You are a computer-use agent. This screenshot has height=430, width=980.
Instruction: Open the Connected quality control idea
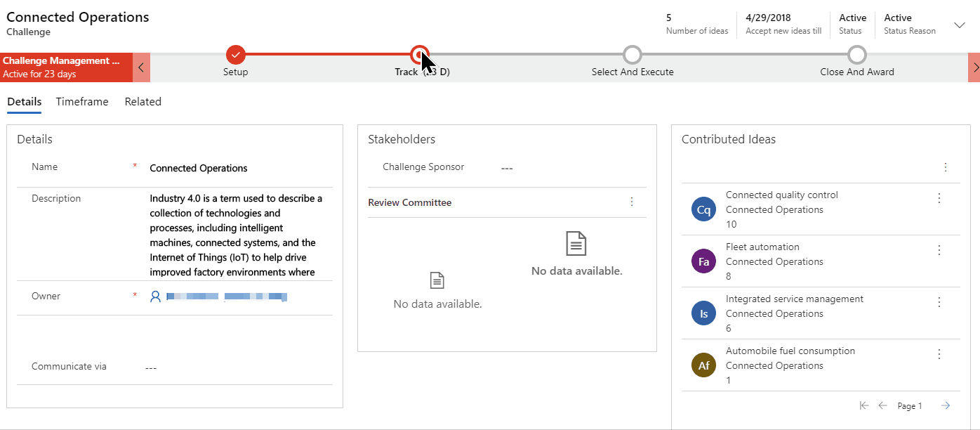tap(781, 195)
